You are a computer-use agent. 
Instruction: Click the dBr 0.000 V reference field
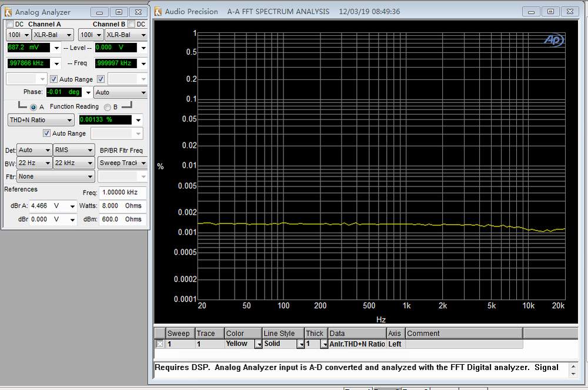click(49, 219)
